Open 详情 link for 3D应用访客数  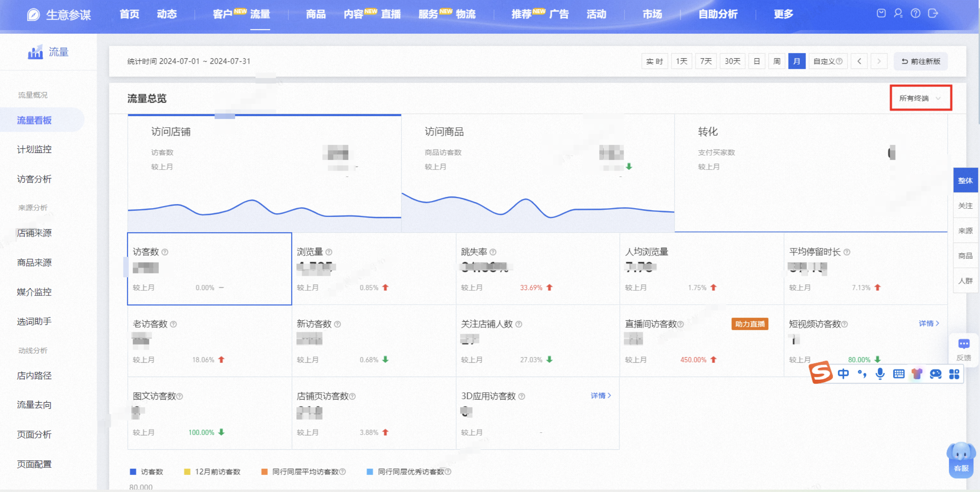coord(601,396)
